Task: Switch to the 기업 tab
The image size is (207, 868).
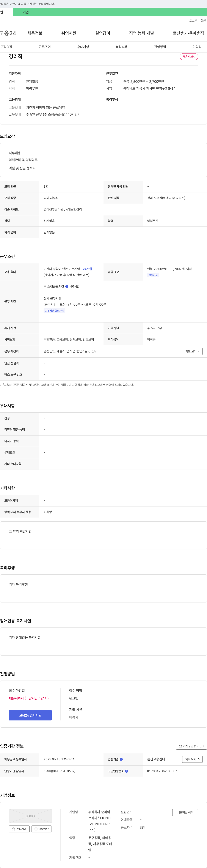Action: (x=26, y=12)
